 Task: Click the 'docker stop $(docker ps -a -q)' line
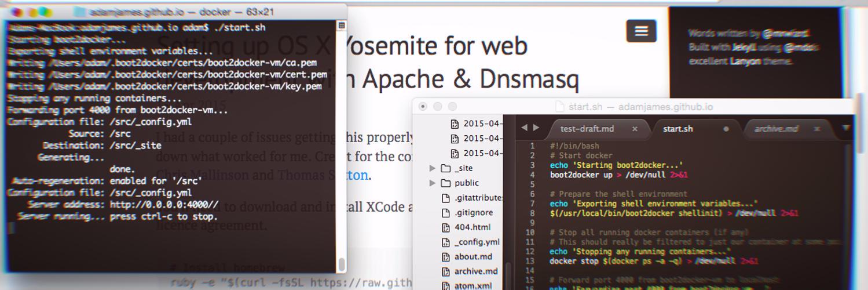coord(654,261)
